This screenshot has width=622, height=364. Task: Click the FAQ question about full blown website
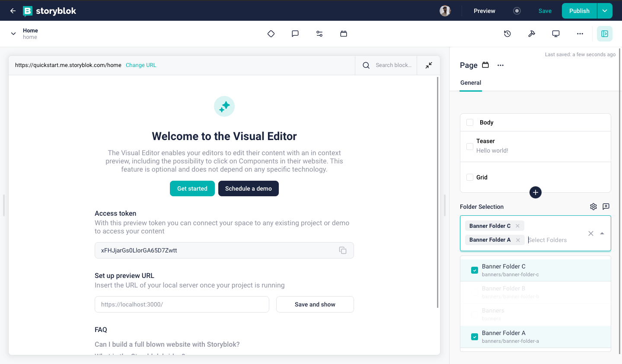click(167, 345)
